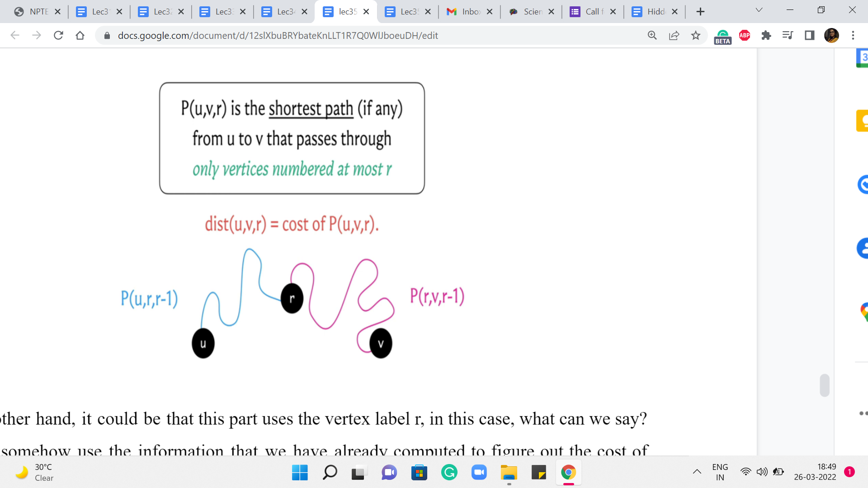Image resolution: width=868 pixels, height=488 pixels.
Task: Open the media control playlist icon
Action: (788, 35)
